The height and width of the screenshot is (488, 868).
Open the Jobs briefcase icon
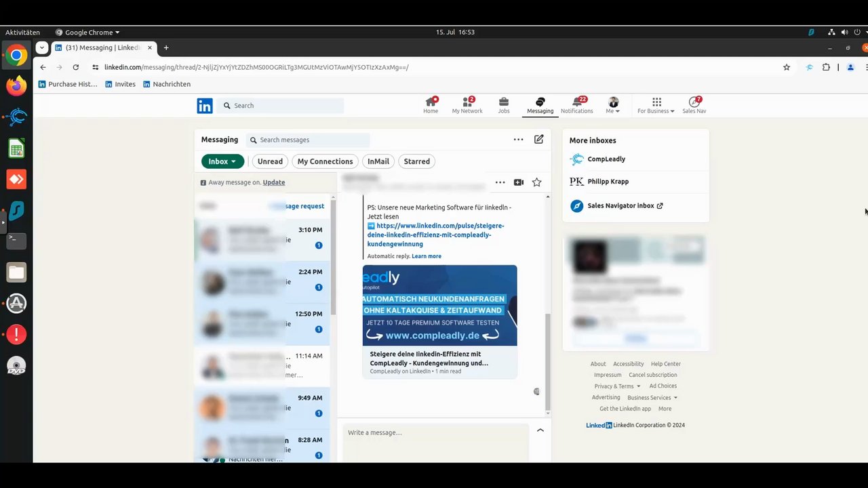click(x=504, y=105)
